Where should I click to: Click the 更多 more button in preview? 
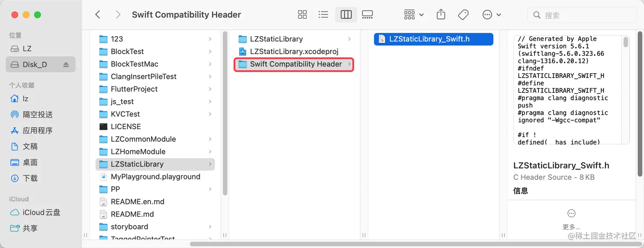click(571, 219)
